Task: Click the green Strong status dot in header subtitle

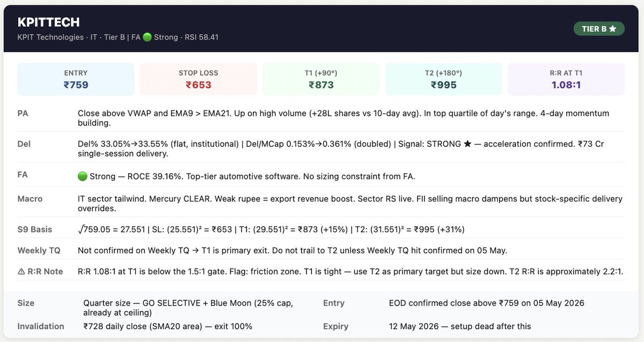Action: point(147,38)
